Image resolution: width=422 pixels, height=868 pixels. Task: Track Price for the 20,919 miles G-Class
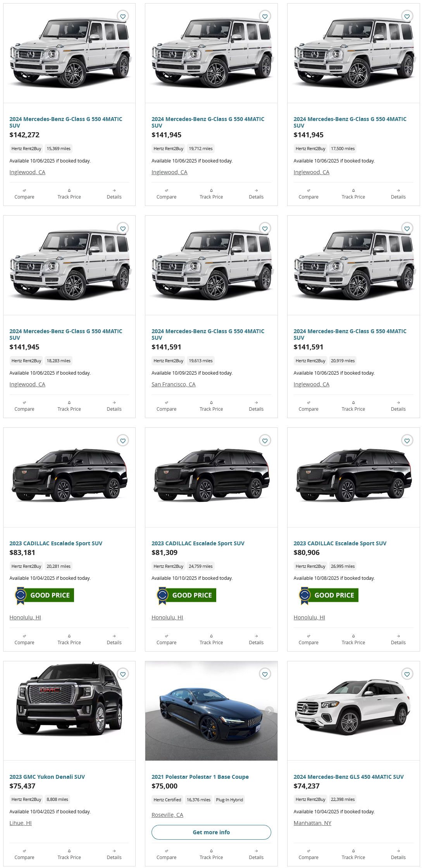(353, 406)
